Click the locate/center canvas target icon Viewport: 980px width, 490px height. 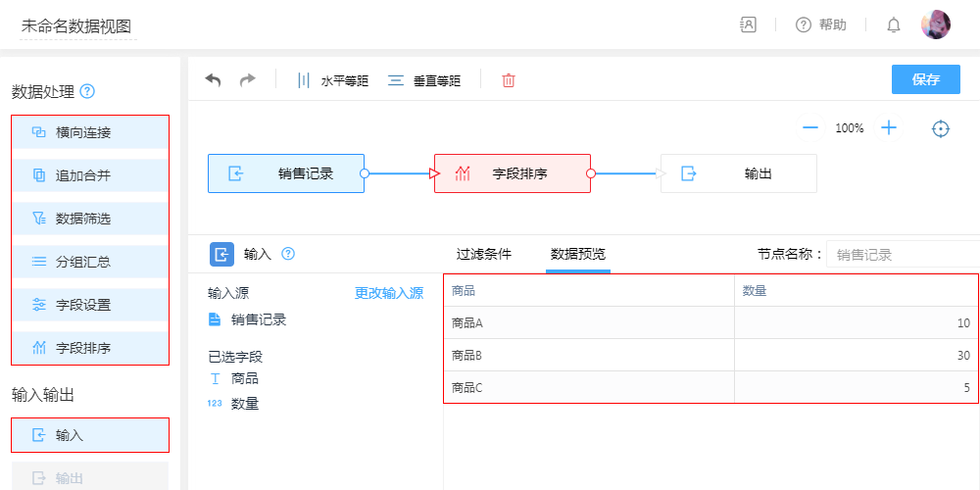(941, 128)
